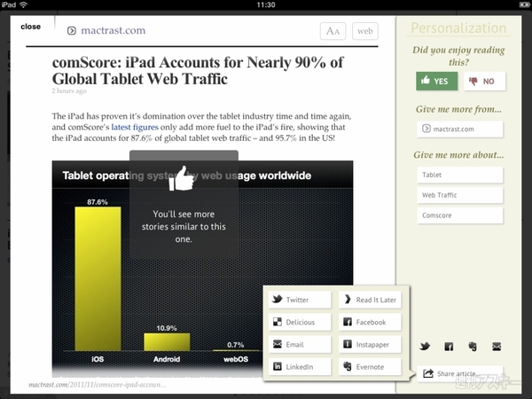Tap the Evernote elephant icon in sidebar
This screenshot has width=532, height=399.
[x=473, y=347]
